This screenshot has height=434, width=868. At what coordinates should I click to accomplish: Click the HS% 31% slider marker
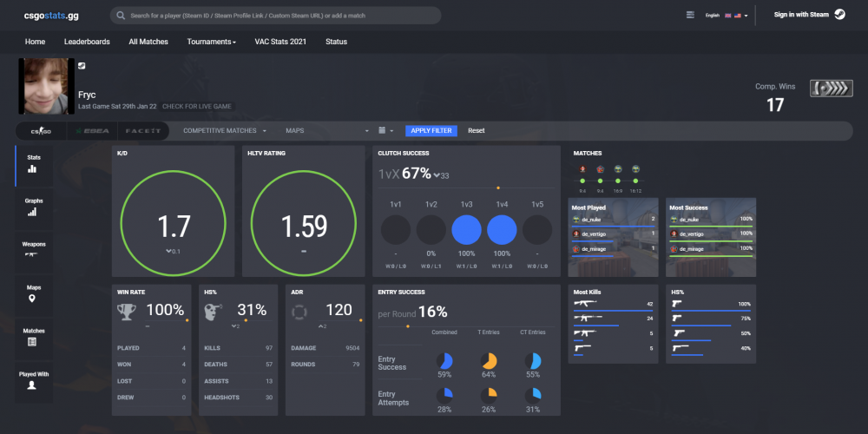point(246,320)
